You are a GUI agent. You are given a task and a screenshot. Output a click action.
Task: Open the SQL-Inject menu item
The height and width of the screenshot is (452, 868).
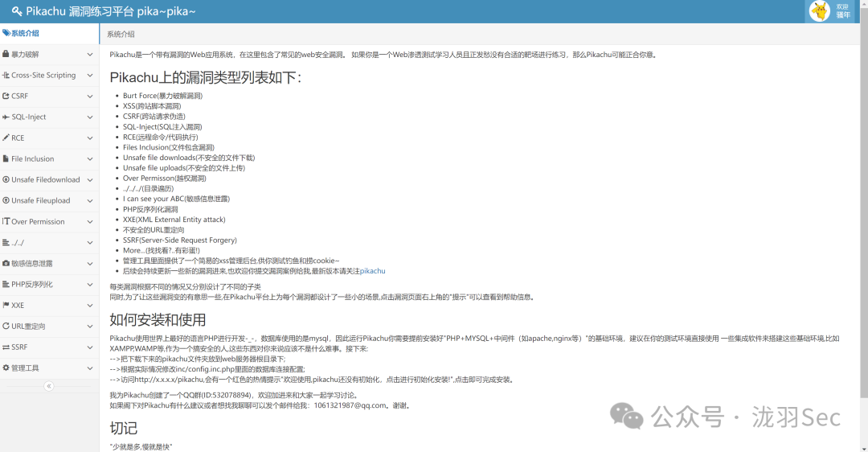pyautogui.click(x=49, y=117)
